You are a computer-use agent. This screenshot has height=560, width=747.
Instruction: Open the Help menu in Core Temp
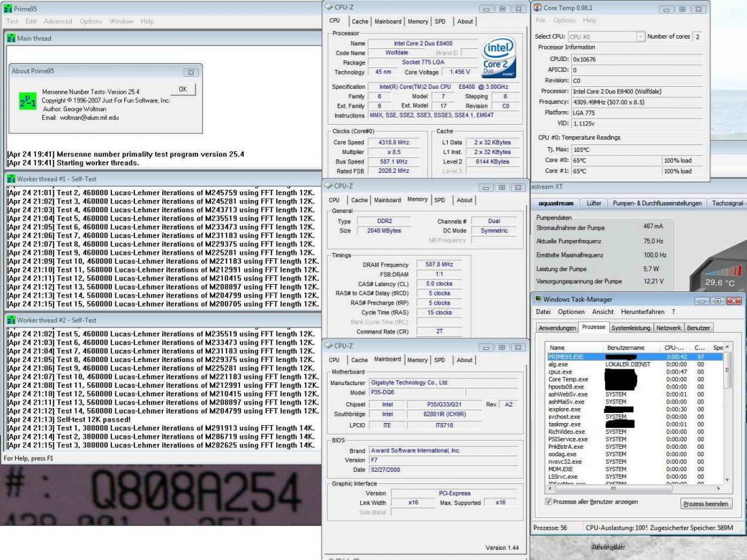(x=590, y=20)
